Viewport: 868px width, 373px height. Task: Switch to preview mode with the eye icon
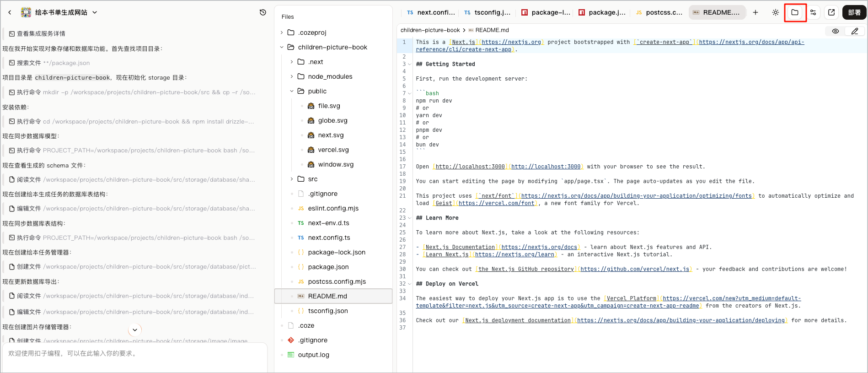coord(836,31)
